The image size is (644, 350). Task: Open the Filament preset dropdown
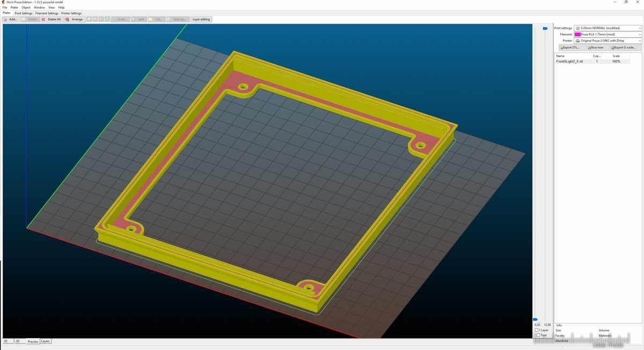(x=608, y=34)
